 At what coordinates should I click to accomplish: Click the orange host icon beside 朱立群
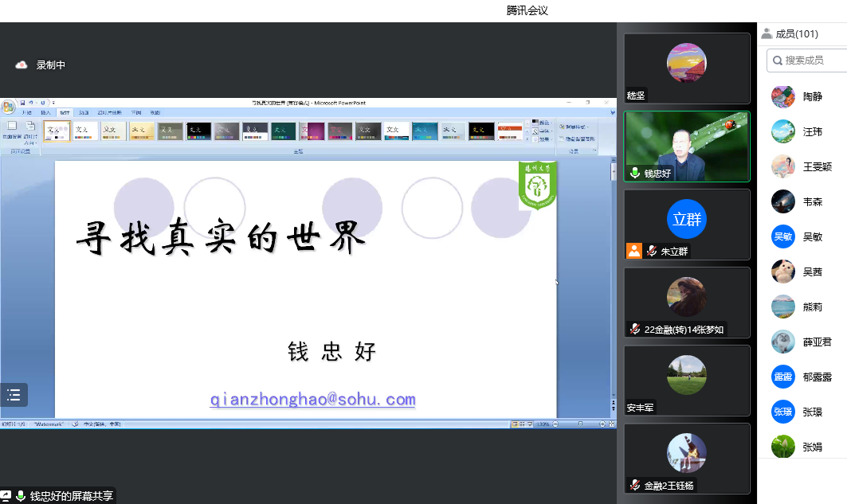pos(634,251)
